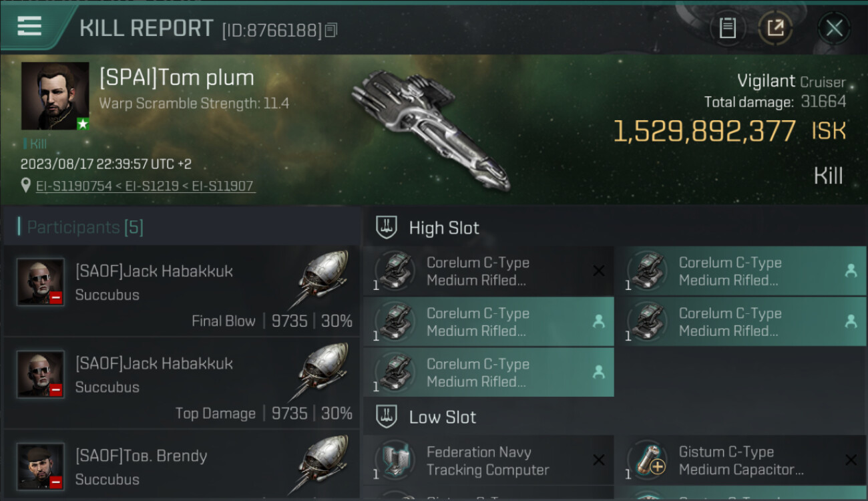Click the High Slot shield icon
The height and width of the screenshot is (501, 868).
[387, 227]
